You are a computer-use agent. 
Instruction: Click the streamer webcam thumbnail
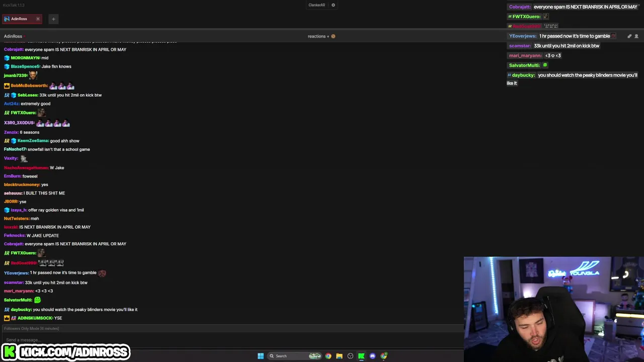[x=553, y=309]
